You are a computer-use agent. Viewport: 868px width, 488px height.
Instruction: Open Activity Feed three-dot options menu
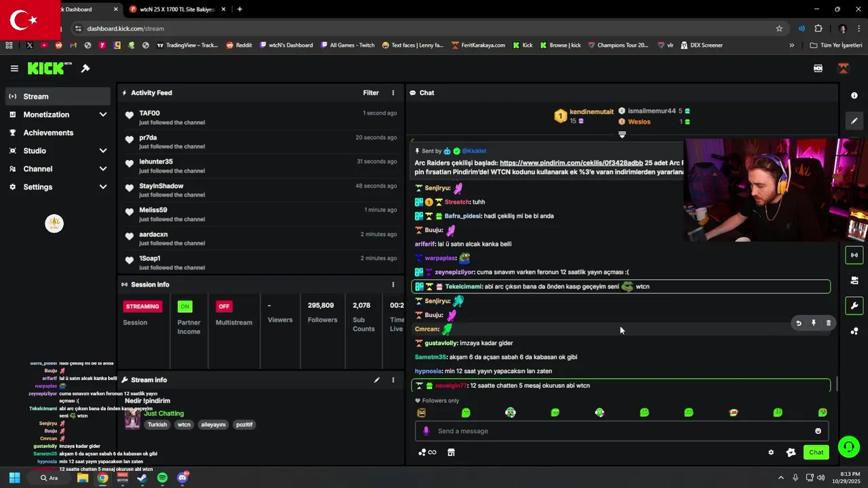click(x=393, y=93)
